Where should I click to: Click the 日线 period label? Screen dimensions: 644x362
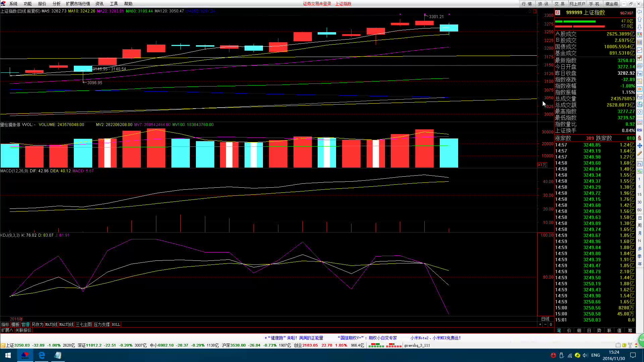[545, 319]
